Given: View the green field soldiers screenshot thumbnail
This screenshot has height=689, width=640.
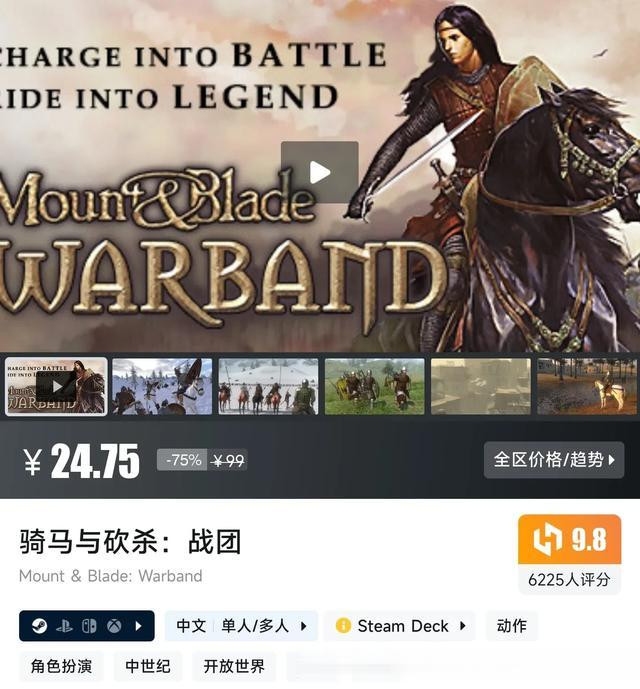Looking at the screenshot, I should [x=375, y=386].
